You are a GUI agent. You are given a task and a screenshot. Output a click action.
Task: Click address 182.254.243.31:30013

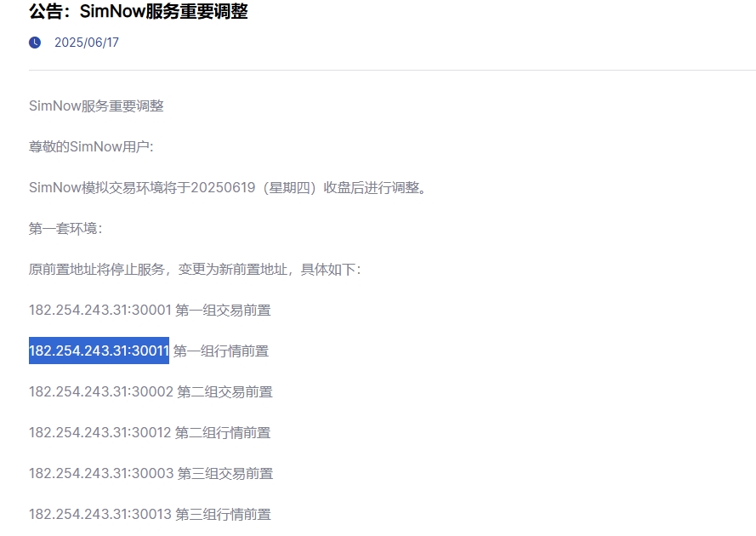pyautogui.click(x=100, y=514)
